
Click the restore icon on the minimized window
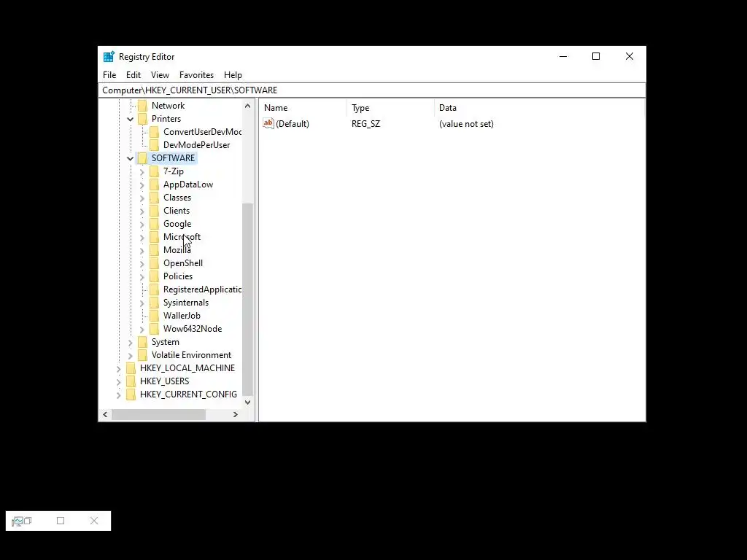tap(28, 521)
